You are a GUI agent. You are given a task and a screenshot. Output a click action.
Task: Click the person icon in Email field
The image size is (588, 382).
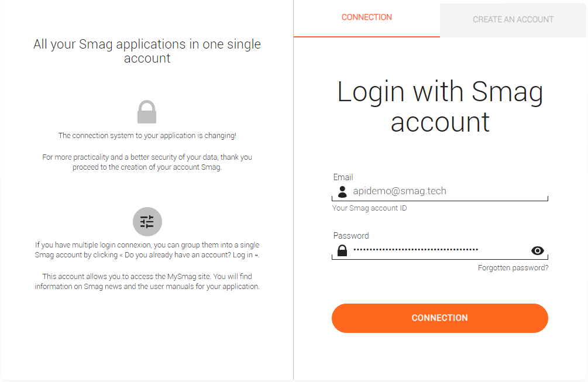pyautogui.click(x=343, y=191)
